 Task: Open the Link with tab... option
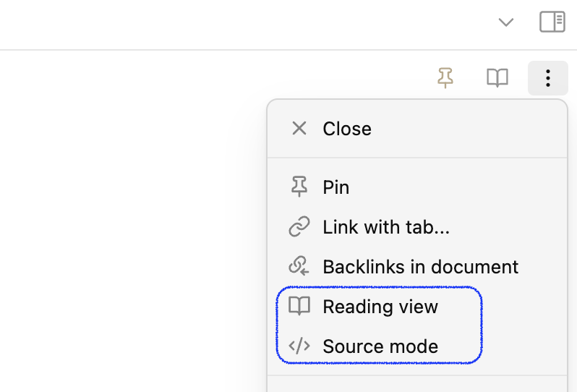point(386,227)
